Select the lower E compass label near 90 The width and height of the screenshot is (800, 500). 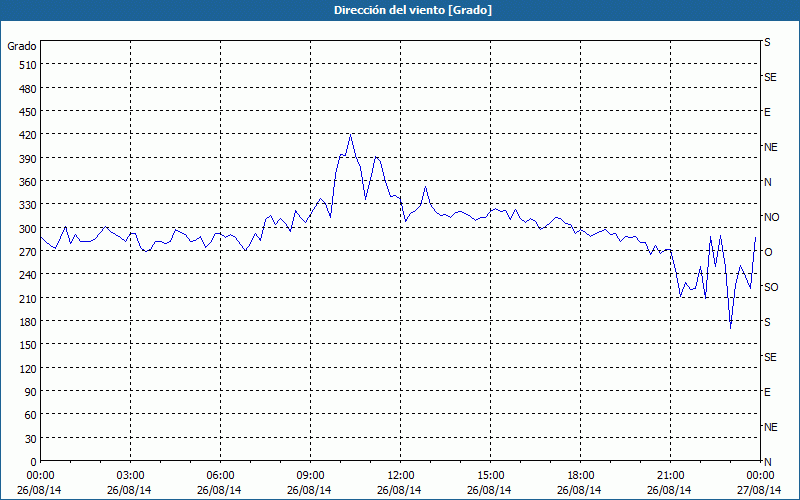click(767, 392)
